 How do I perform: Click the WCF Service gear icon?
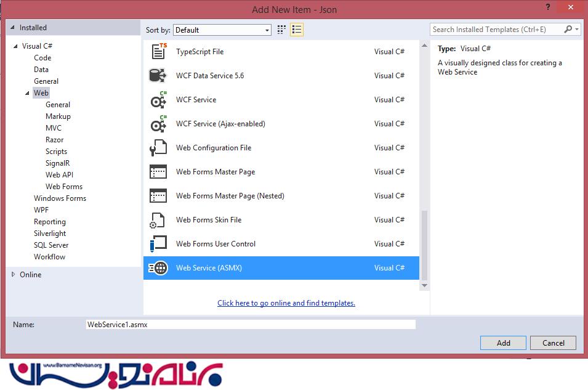158,100
